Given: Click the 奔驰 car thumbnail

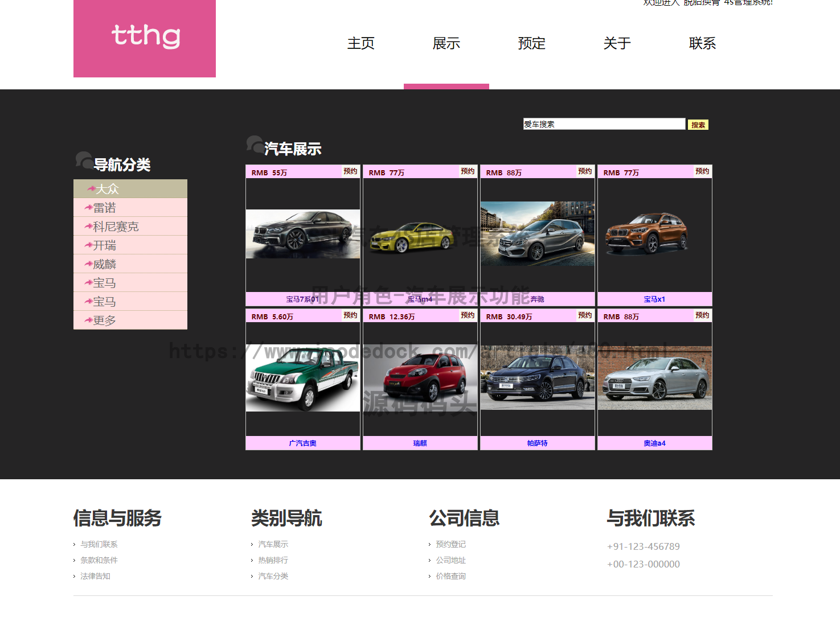Looking at the screenshot, I should pos(537,235).
